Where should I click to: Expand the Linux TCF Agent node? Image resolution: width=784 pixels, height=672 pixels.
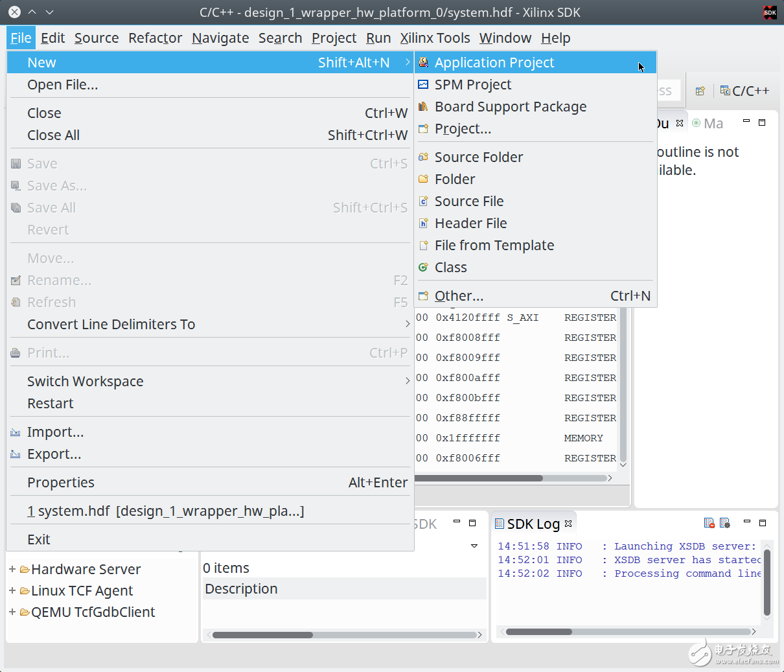point(12,591)
